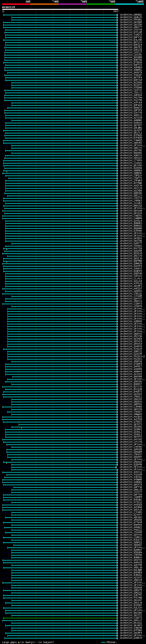Select the AV397175 query label
The width and height of the screenshot is (146, 644).
pos(8,7)
